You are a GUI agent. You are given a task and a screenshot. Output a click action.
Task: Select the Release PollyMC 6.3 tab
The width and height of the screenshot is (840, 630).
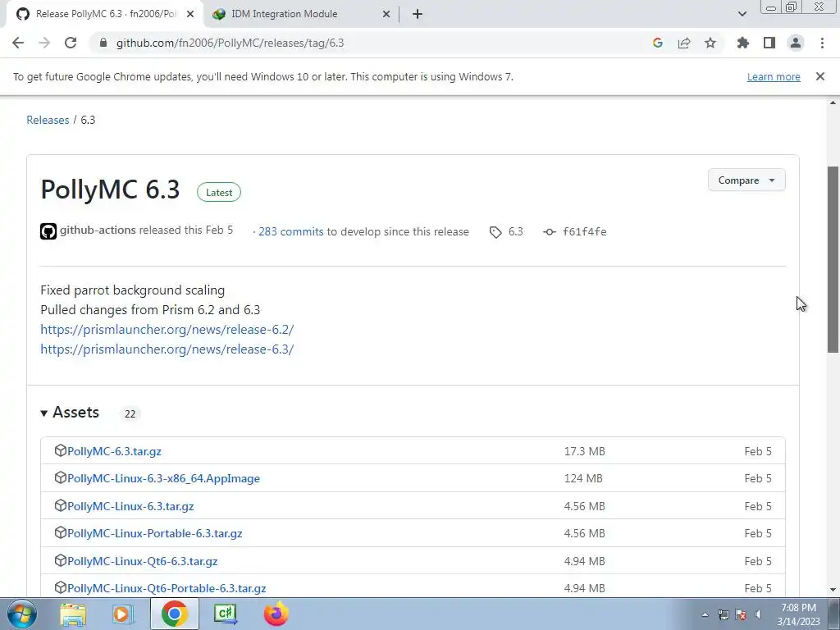tap(105, 14)
